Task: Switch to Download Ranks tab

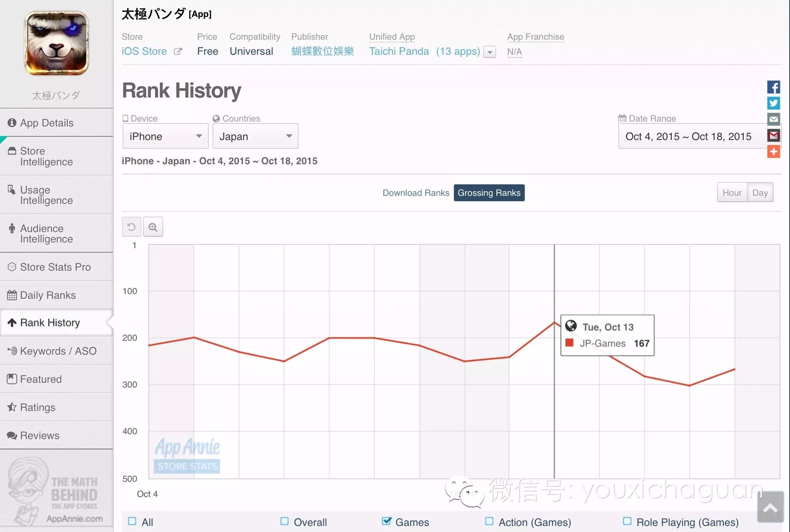Action: click(416, 193)
